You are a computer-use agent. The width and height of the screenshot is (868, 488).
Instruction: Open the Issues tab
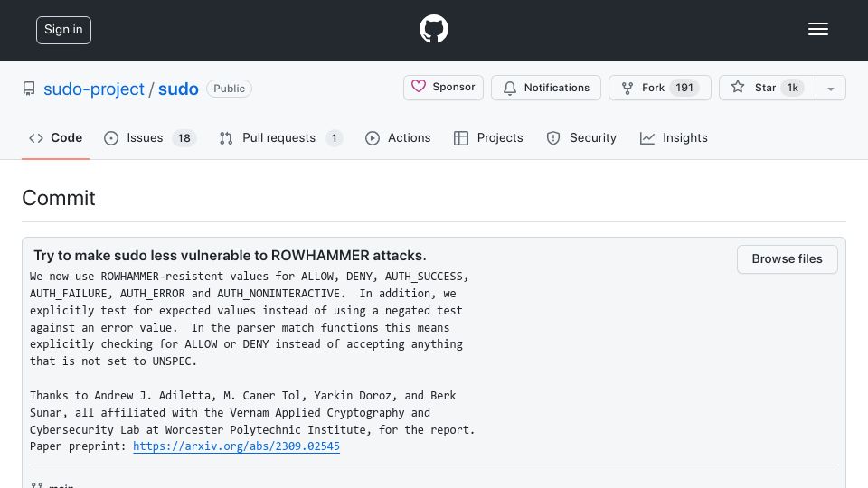click(150, 137)
